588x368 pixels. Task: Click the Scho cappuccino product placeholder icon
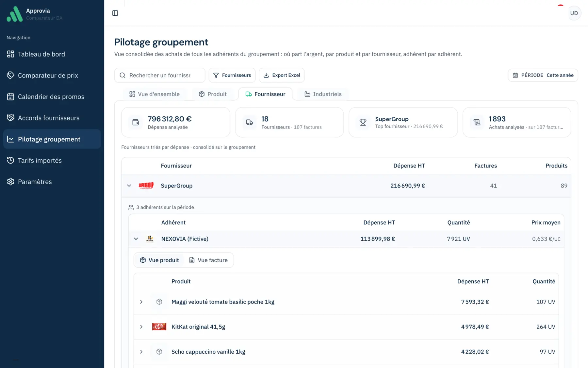[x=159, y=352]
